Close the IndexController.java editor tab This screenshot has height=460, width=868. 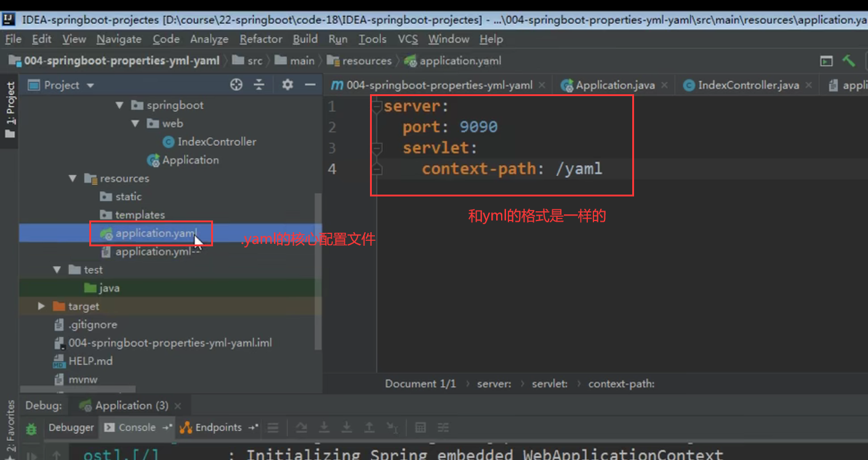coord(809,86)
